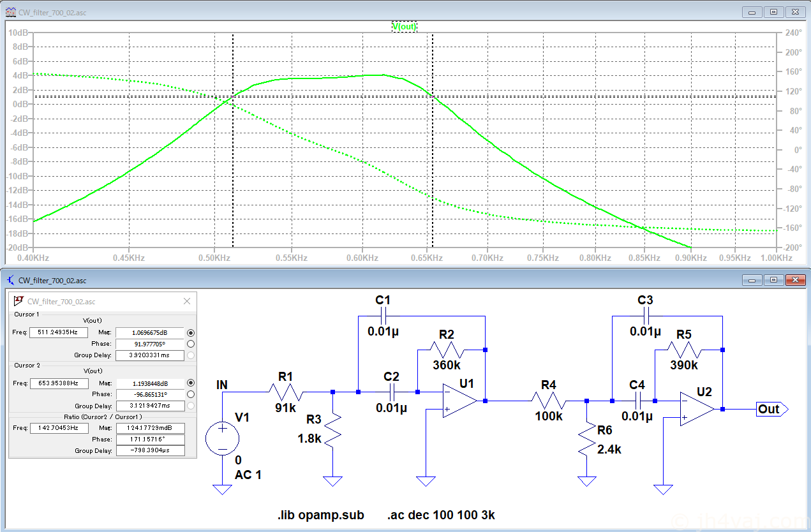Select the Out output port flag

tap(772, 409)
